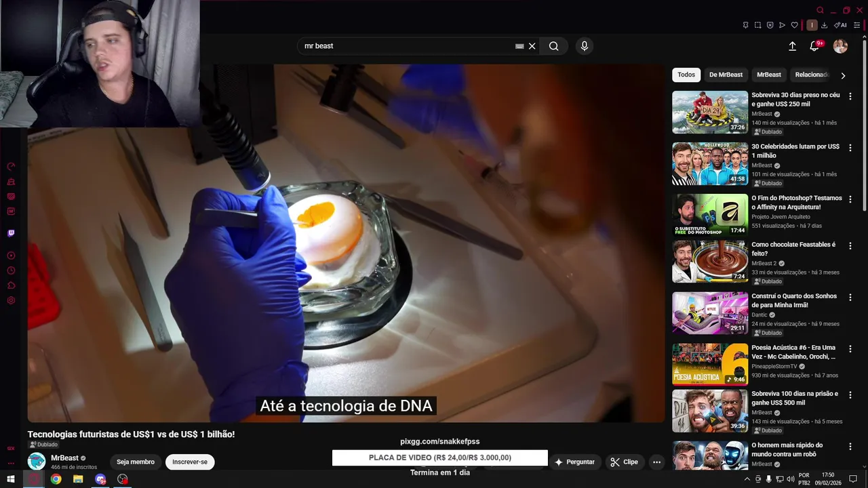
Task: Click the 'Clipe' button
Action: pos(625,462)
